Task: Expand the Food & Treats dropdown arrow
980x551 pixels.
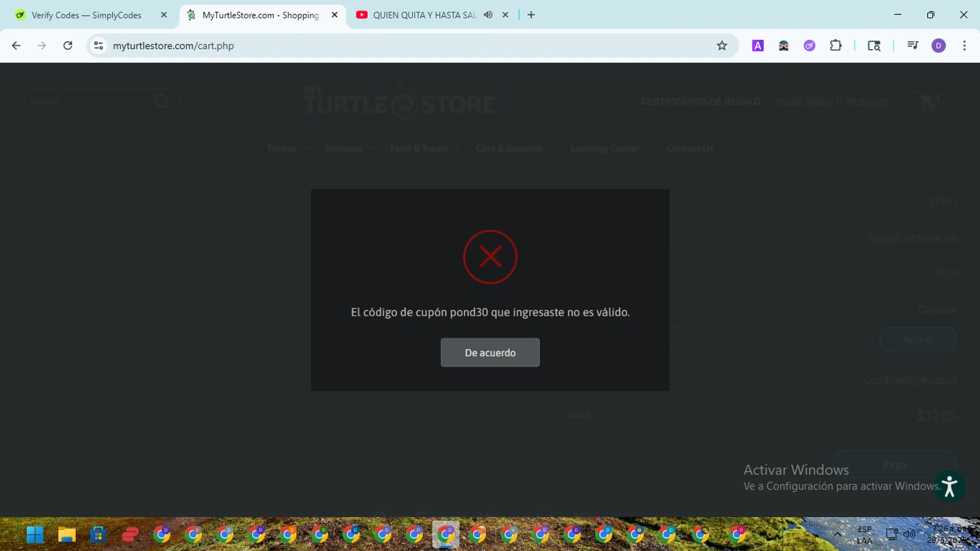Action: [458, 149]
